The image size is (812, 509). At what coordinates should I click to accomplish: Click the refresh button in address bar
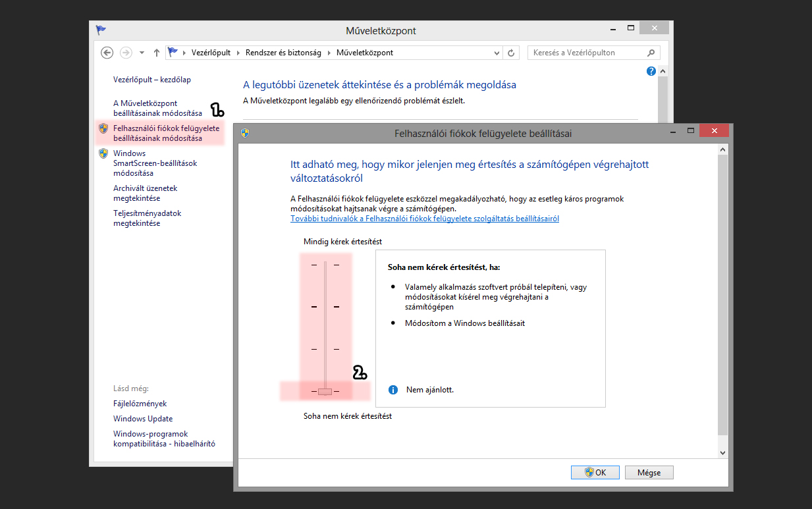[512, 53]
